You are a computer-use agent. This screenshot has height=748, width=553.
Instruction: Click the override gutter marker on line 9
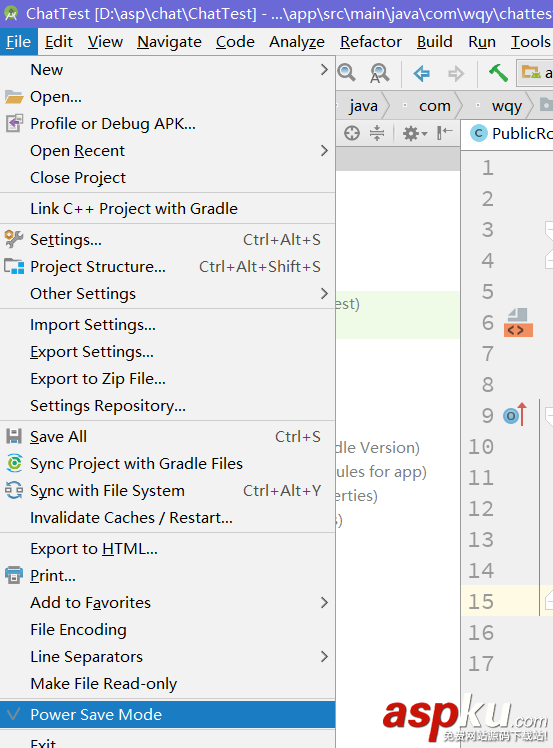(x=515, y=415)
